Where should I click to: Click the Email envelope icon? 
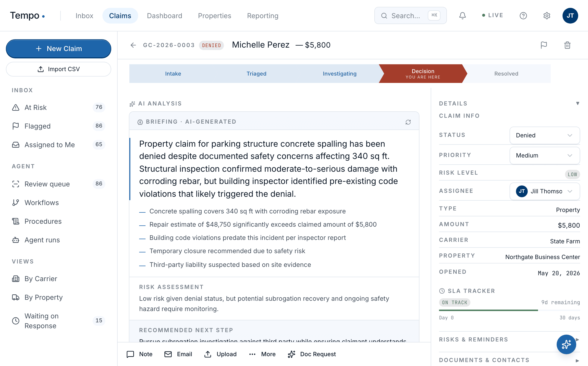click(x=168, y=354)
